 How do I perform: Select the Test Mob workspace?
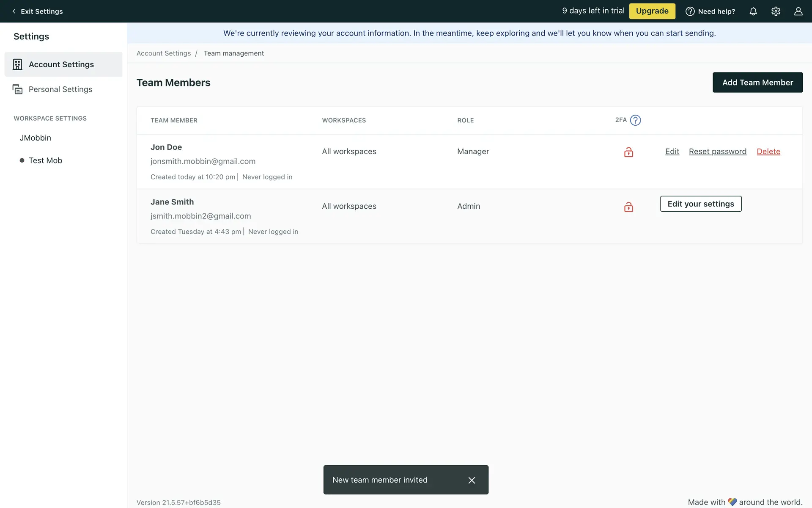point(45,160)
